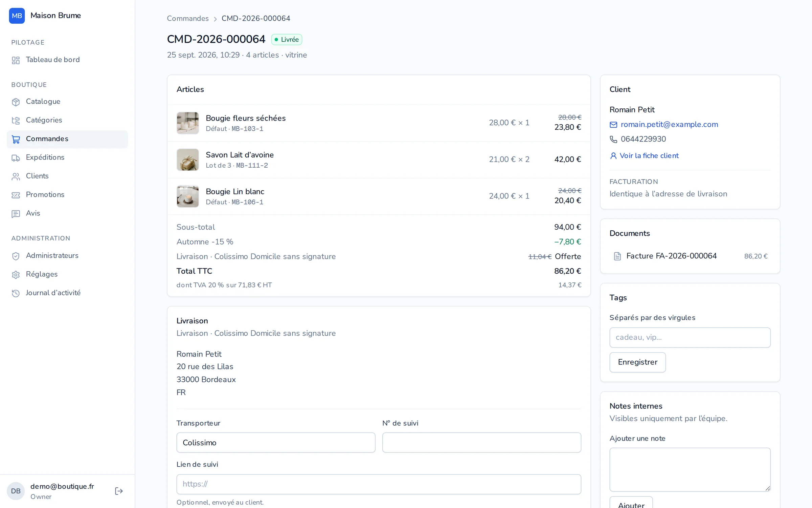Click the Réglages gear icon

click(16, 275)
